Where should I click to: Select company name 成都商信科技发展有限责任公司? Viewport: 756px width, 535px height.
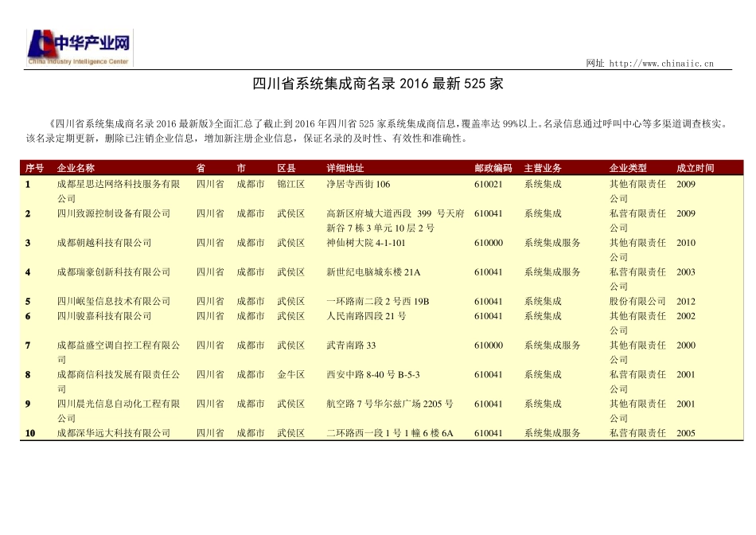(118, 381)
